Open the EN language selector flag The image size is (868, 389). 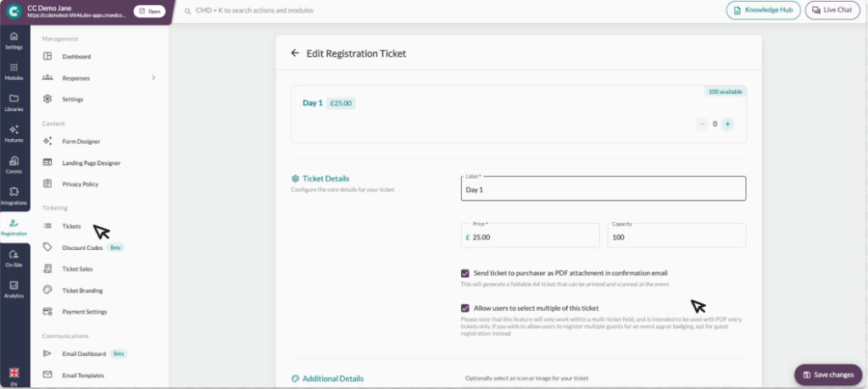click(x=14, y=373)
